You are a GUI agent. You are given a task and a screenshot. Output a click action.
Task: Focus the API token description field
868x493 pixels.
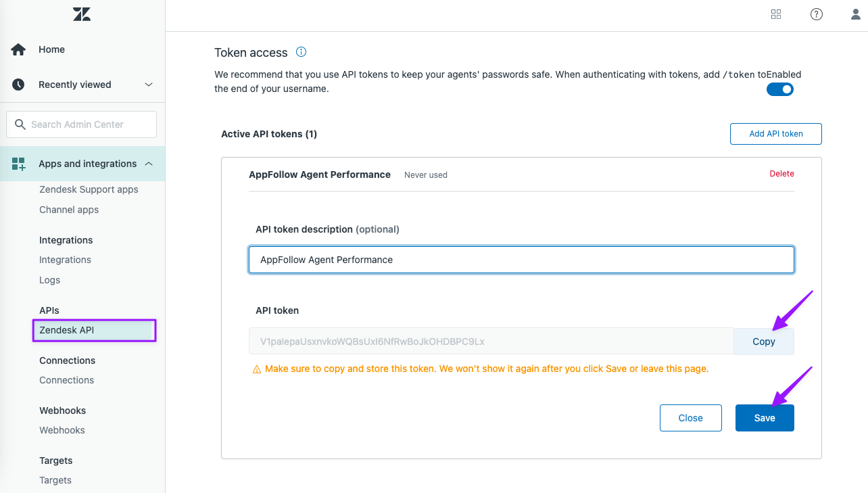(x=521, y=260)
